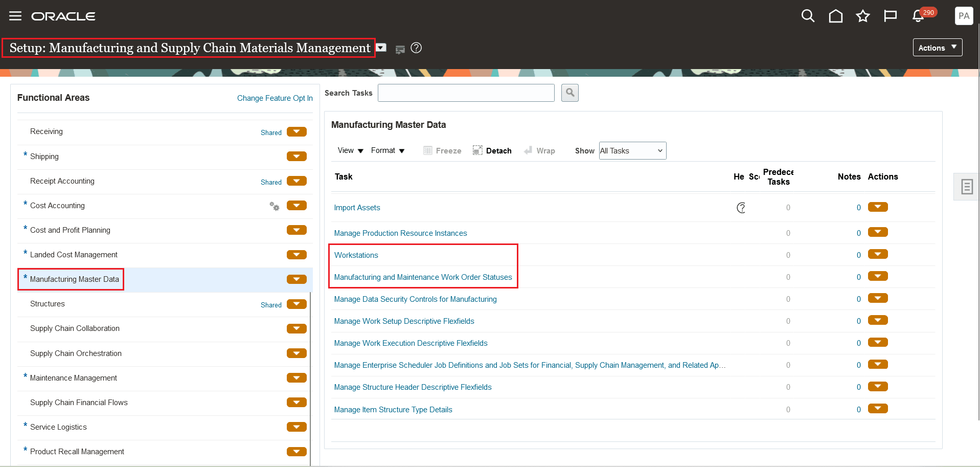Expand actions arrow for Receipt Accounting
This screenshot has height=467, width=980.
[x=297, y=181]
